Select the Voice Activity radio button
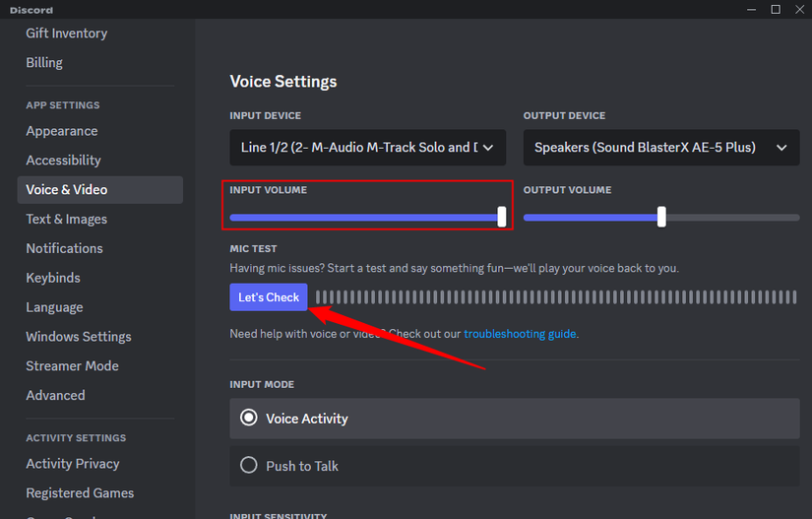812x519 pixels. (249, 419)
